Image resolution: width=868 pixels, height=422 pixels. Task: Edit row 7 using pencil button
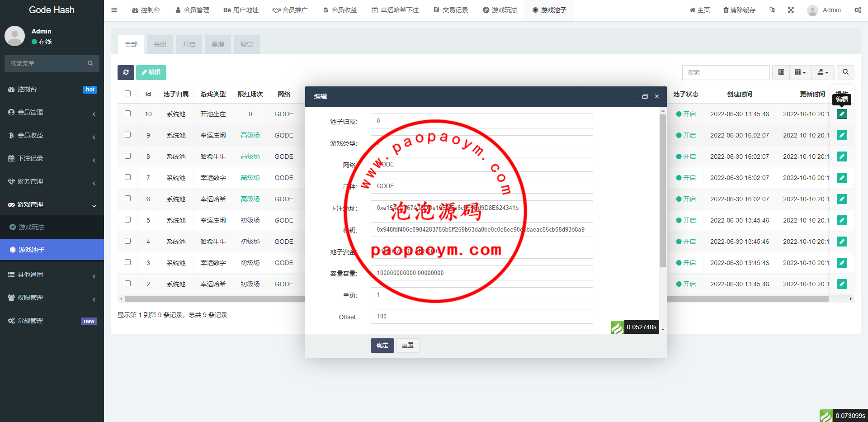(x=842, y=178)
